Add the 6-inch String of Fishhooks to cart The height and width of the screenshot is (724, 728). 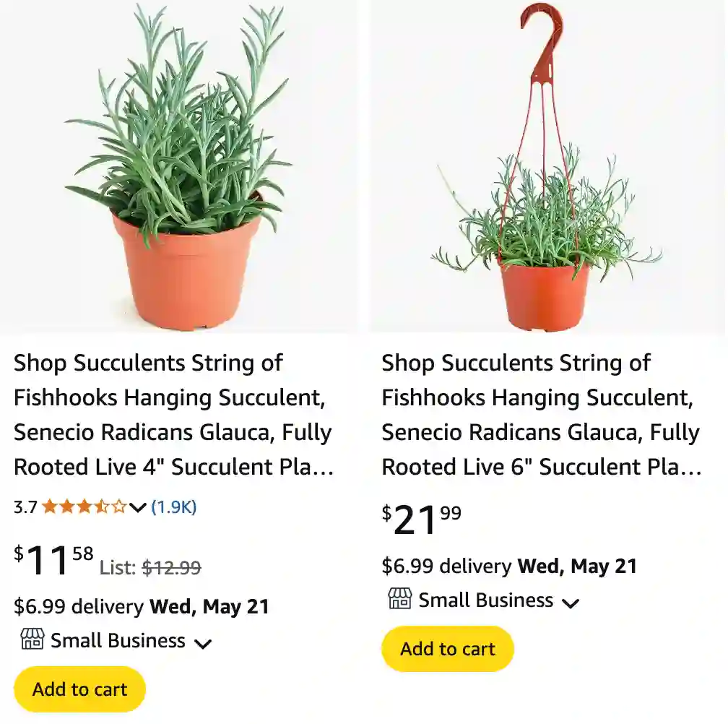pos(448,650)
